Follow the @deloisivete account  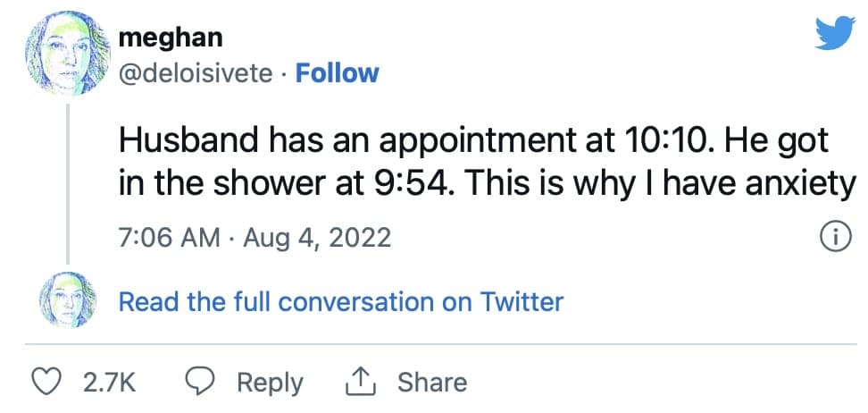(337, 73)
